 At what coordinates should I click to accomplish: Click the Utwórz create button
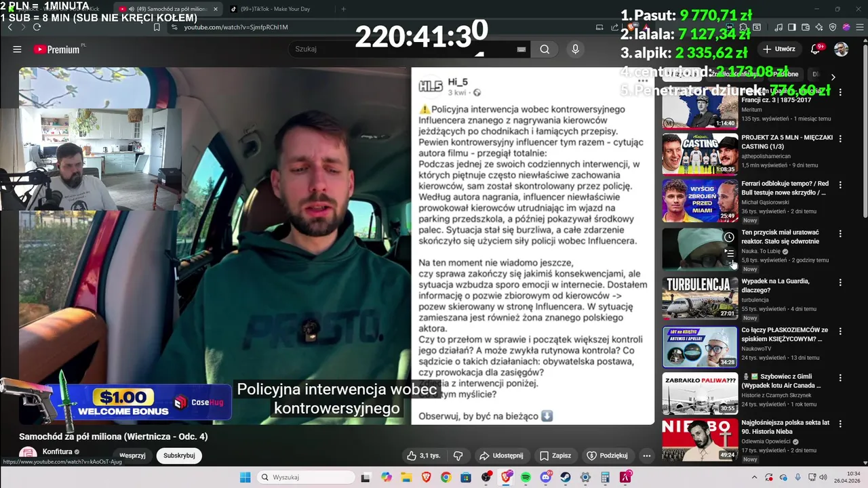coord(778,49)
